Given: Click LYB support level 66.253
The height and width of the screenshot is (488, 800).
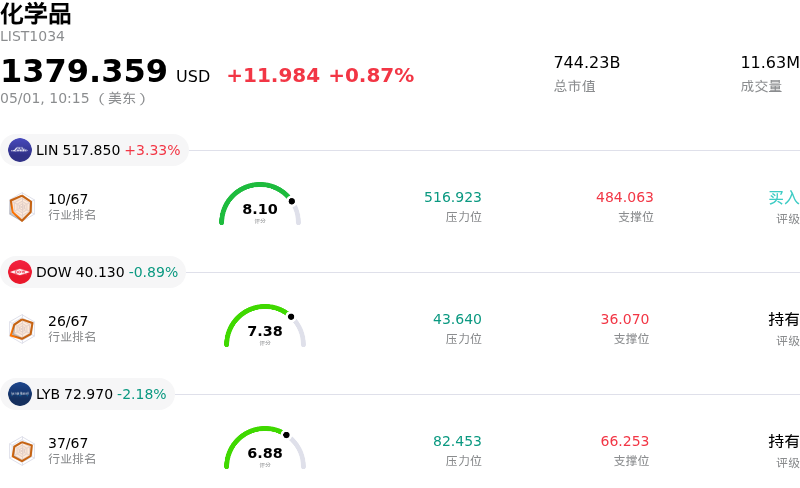Looking at the screenshot, I should (624, 441).
